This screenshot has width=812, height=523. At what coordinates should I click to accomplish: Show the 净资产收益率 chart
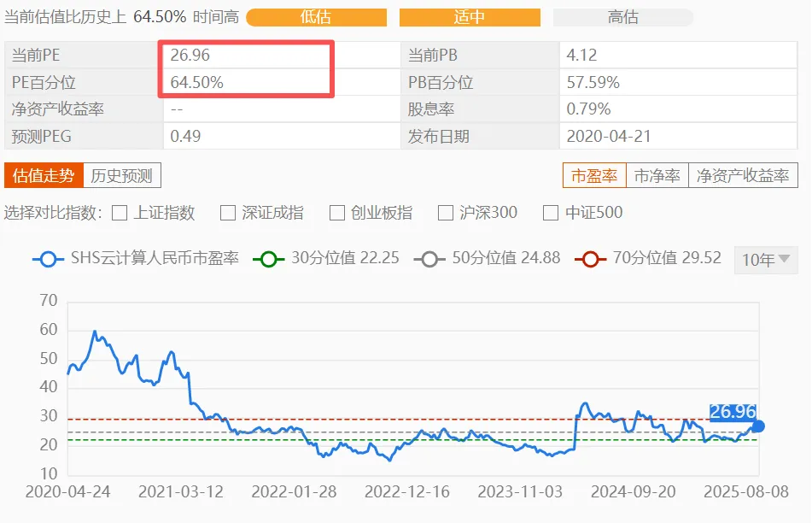click(742, 176)
